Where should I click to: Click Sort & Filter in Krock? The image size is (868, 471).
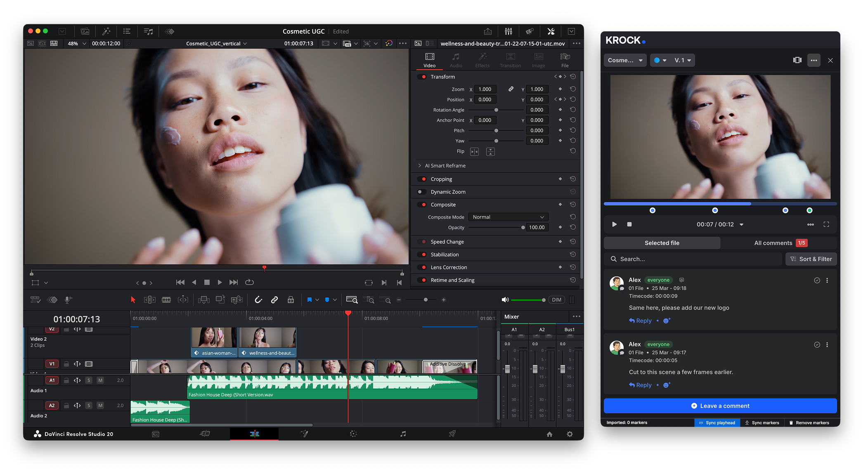pos(811,259)
